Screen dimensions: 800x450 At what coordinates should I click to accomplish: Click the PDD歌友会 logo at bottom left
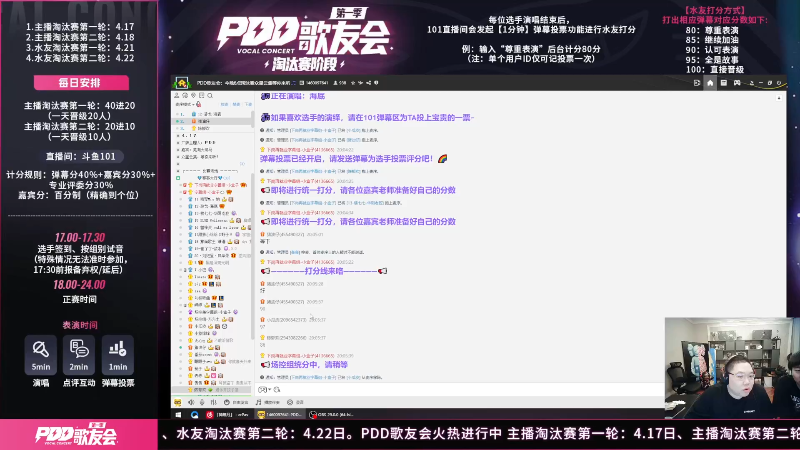pos(76,435)
